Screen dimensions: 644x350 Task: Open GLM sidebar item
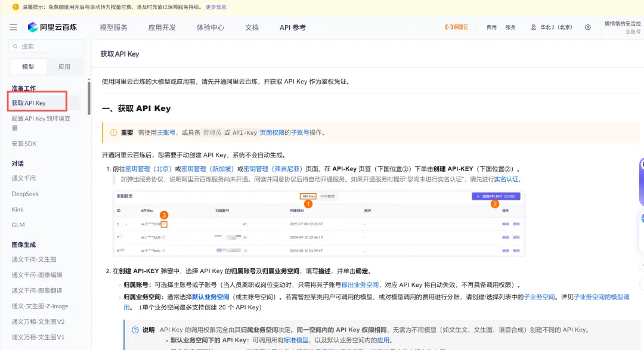(18, 225)
